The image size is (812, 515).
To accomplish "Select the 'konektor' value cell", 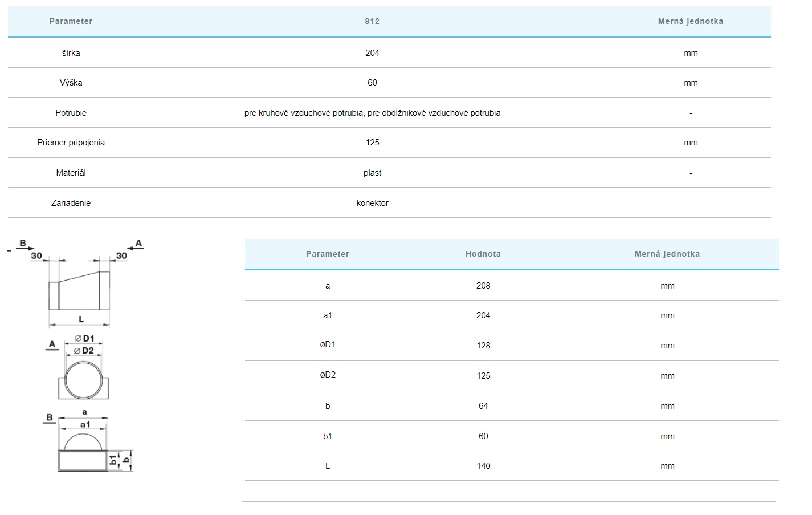I will click(372, 203).
